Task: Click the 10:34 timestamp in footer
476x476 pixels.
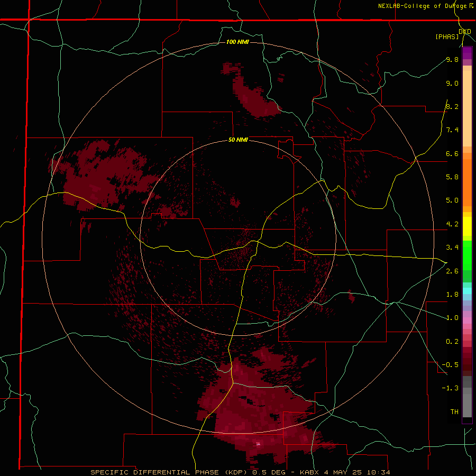Action: 378,472
